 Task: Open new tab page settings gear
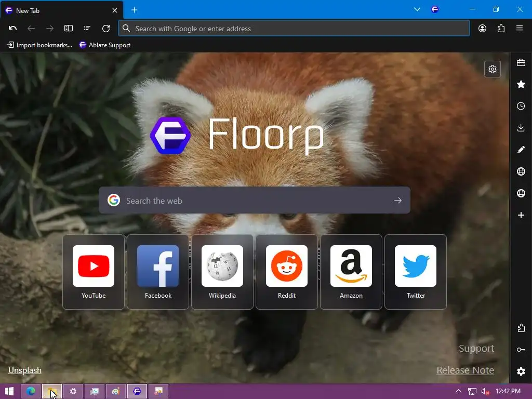point(493,69)
